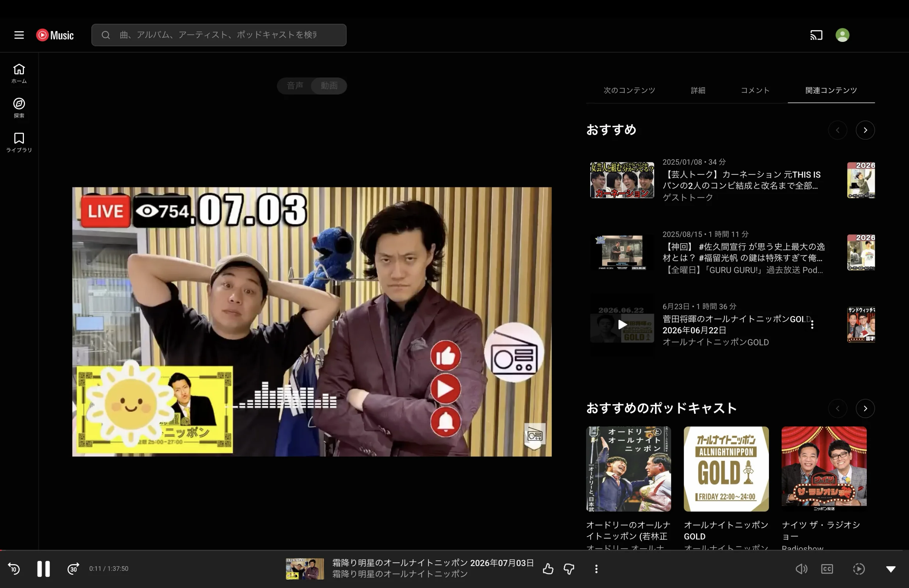
Task: Show previous おすすめのポッドキャスト items
Action: click(x=838, y=409)
